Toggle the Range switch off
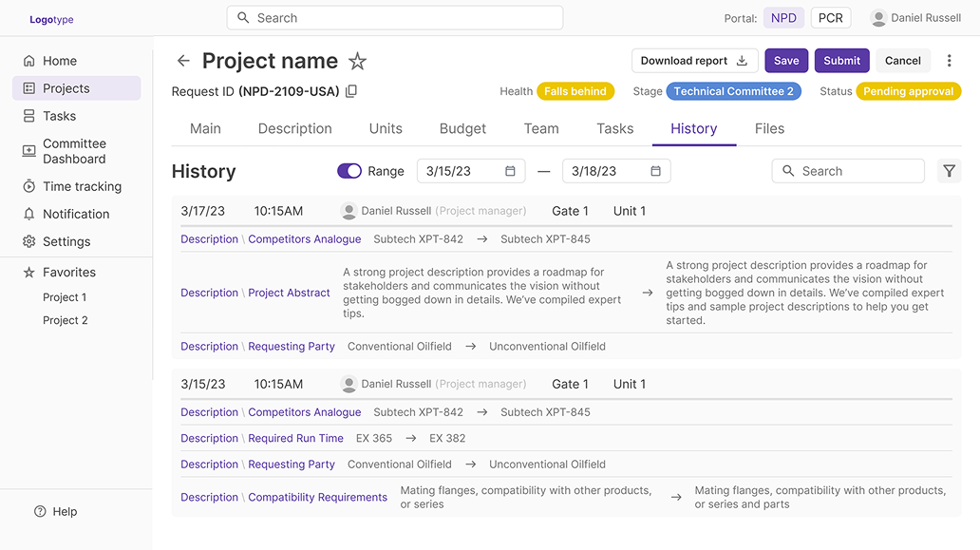Screen dimensions: 980x550 (349, 171)
